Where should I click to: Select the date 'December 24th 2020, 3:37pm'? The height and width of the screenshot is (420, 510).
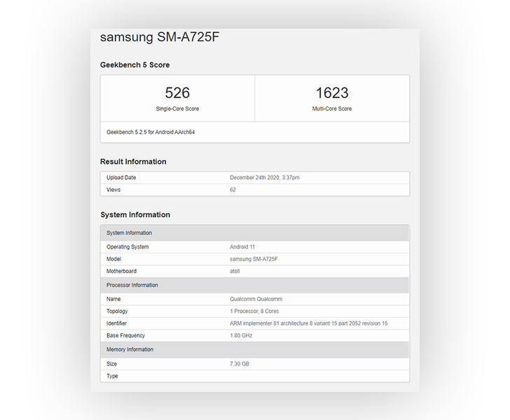265,178
